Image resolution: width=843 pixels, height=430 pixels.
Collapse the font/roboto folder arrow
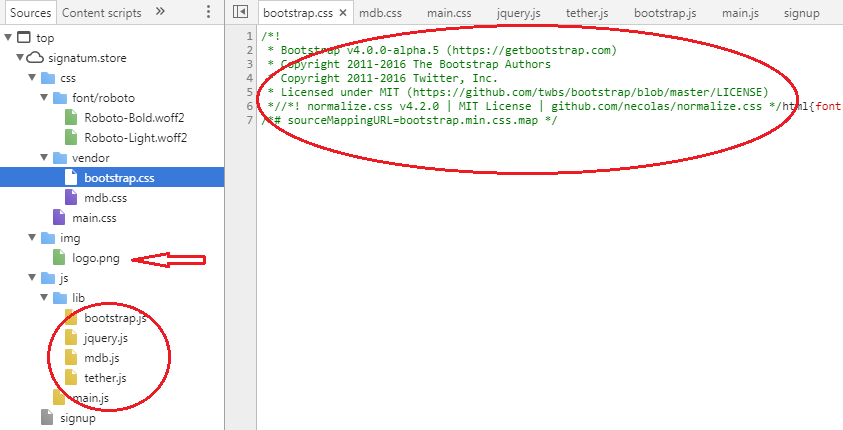(x=44, y=97)
